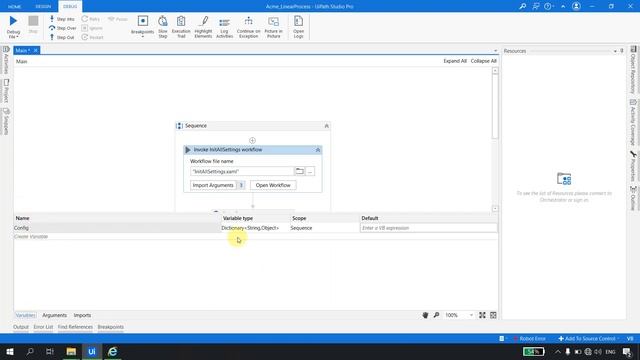Click Expand All in designer
Viewport: 640px width, 360px height.
coord(455,61)
